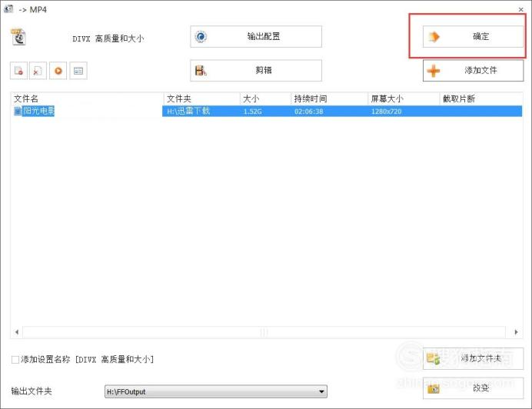Click the left scroll arrow of list
Image resolution: width=532 pixels, height=409 pixels.
(17, 332)
